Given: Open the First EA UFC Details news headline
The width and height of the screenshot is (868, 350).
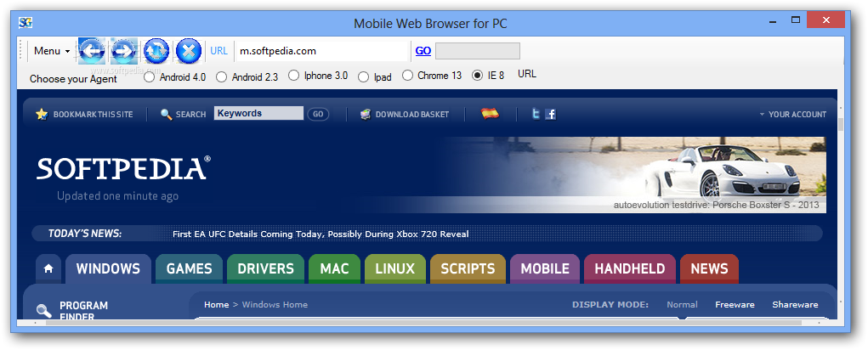Looking at the screenshot, I should (x=321, y=234).
